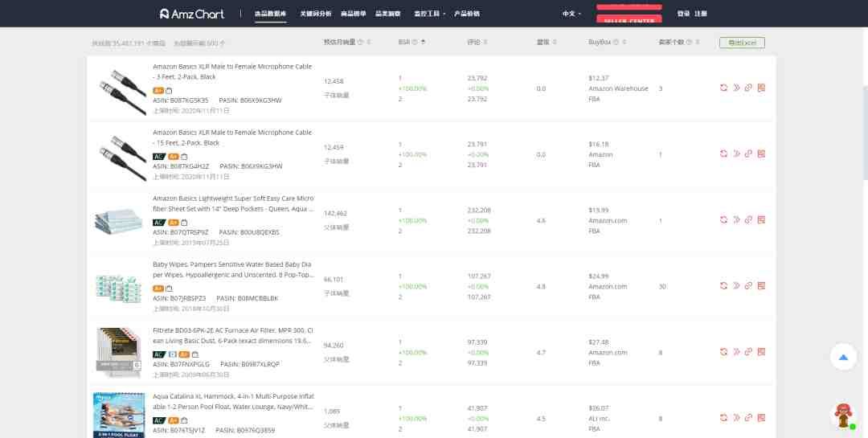Click the AmzChart logo
Image resolution: width=868 pixels, height=438 pixels.
[x=192, y=14]
